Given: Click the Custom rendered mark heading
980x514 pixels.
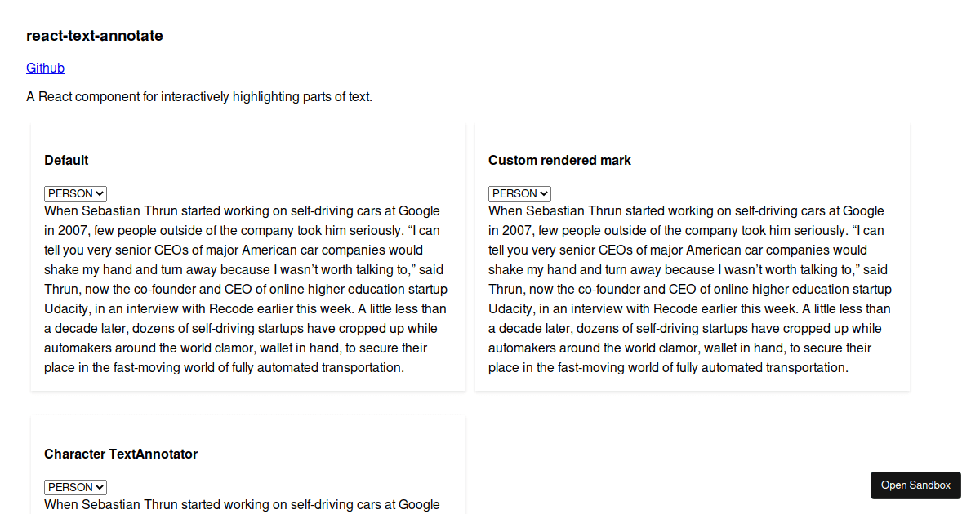Looking at the screenshot, I should pyautogui.click(x=559, y=161).
